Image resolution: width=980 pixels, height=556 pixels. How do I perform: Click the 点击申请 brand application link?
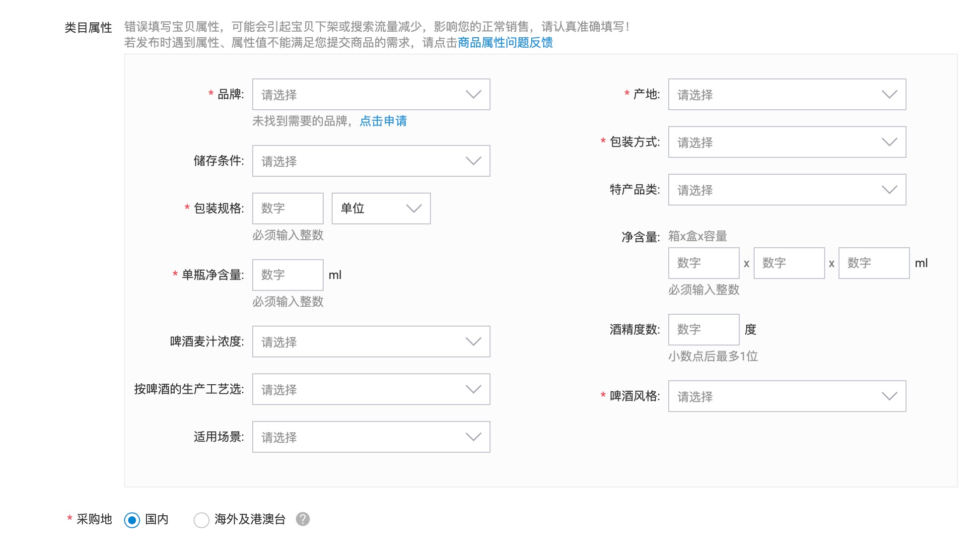[x=383, y=121]
